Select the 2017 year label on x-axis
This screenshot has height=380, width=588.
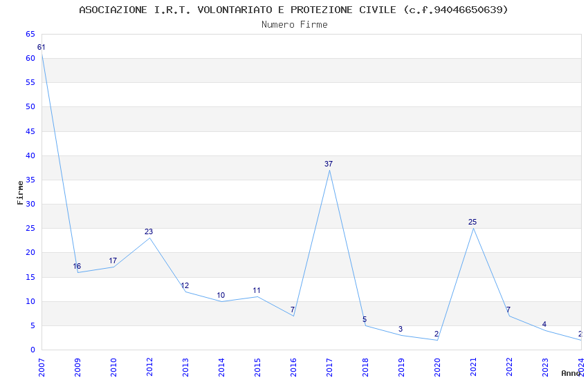(x=329, y=368)
